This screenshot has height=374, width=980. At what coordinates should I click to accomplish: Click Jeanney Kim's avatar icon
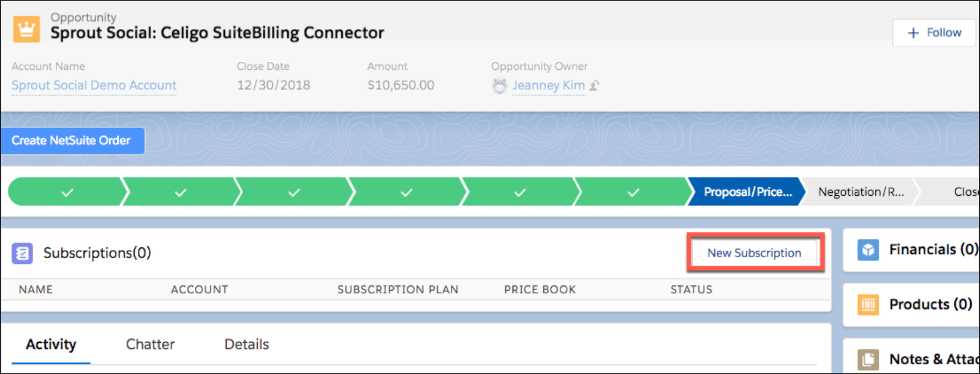(x=500, y=86)
